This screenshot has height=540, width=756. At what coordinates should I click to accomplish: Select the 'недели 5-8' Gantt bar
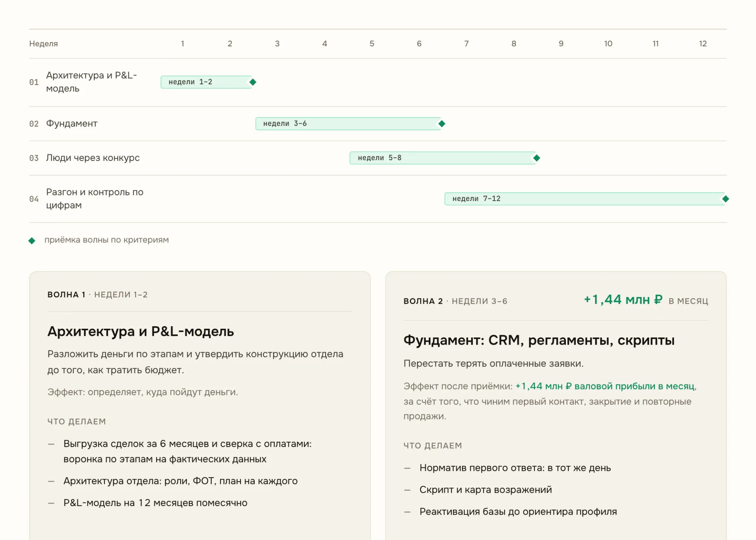click(x=443, y=158)
